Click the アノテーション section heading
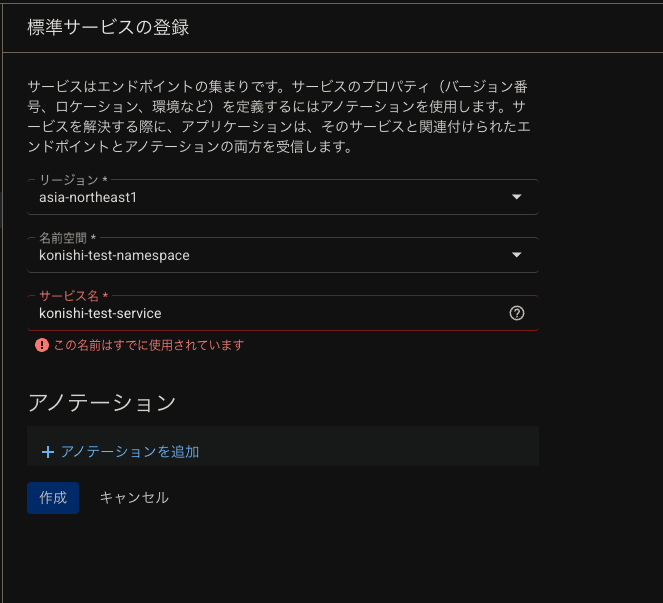Image resolution: width=663 pixels, height=603 pixels. click(x=102, y=402)
